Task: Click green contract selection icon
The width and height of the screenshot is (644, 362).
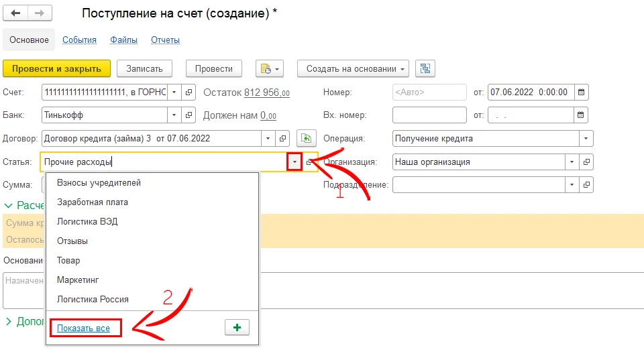Action: [306, 139]
